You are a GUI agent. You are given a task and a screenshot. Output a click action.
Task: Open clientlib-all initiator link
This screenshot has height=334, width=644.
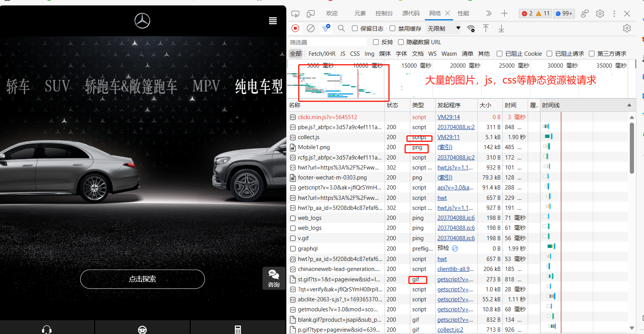(x=456, y=269)
